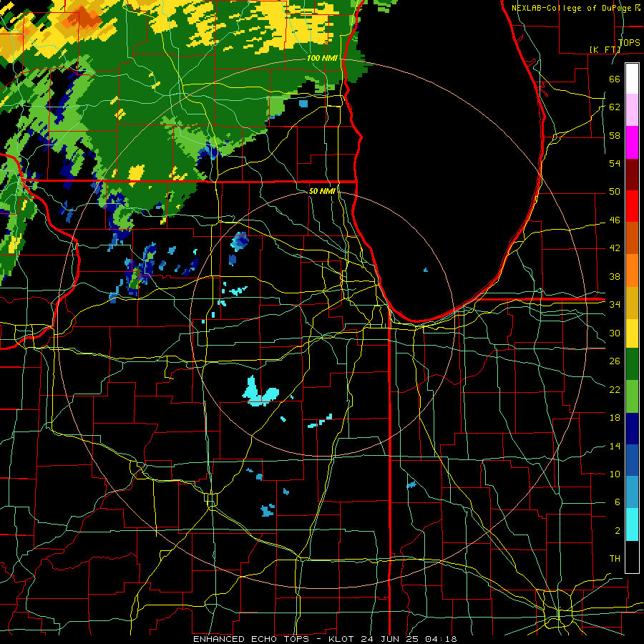The image size is (644, 644).
Task: Click the 14 value on legend scale
Action: [x=615, y=446]
